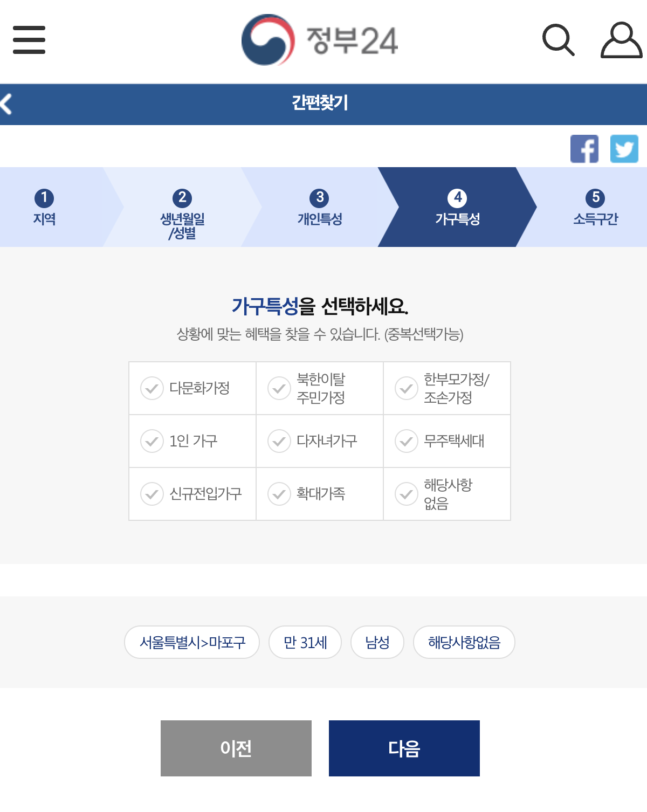The width and height of the screenshot is (647, 812).
Task: Go back with the header chevron
Action: pos(6,104)
